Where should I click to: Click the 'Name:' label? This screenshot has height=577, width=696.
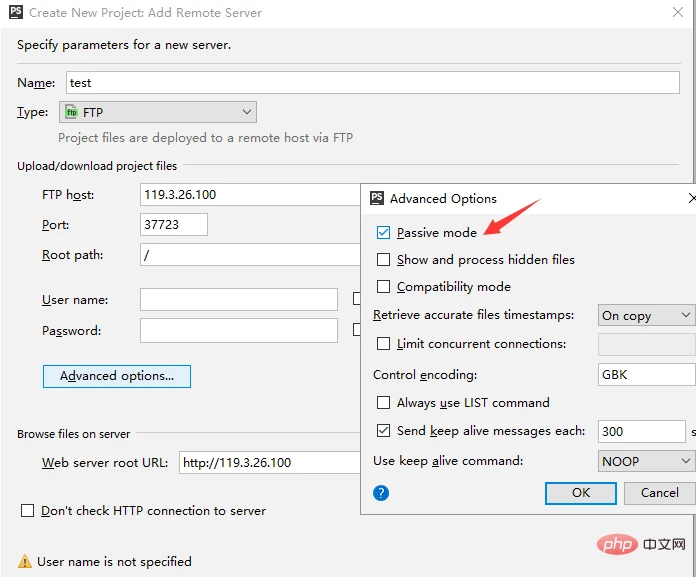(36, 83)
